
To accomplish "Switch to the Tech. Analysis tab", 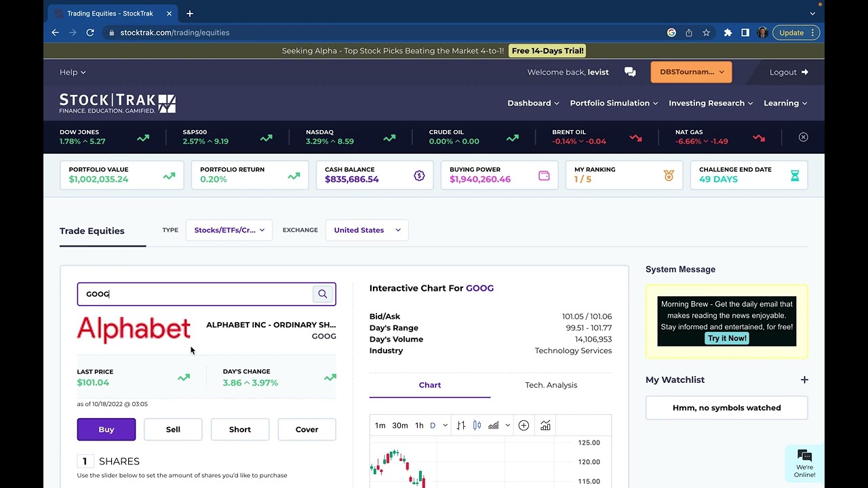I will [551, 385].
